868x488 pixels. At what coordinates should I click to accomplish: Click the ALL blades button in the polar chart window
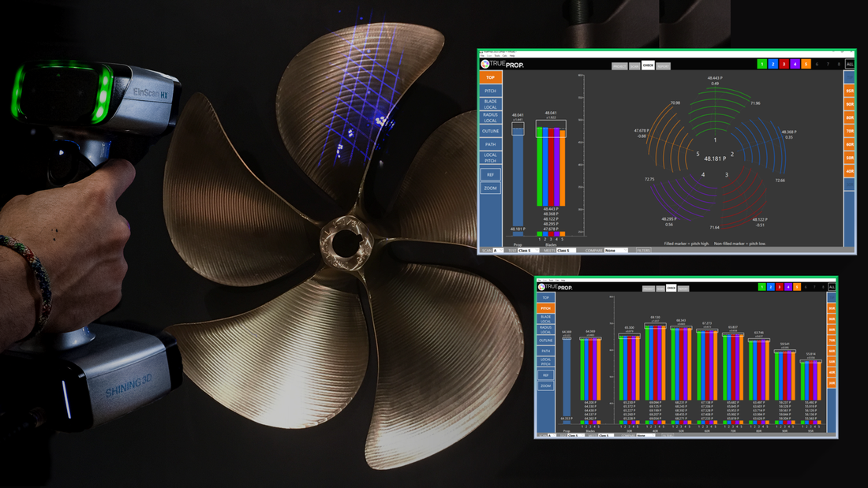[849, 64]
